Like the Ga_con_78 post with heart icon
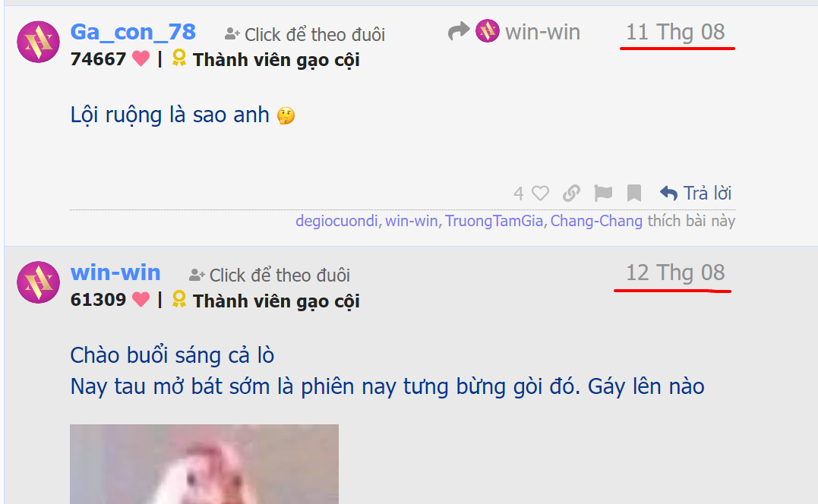The height and width of the screenshot is (504, 818). pos(540,194)
